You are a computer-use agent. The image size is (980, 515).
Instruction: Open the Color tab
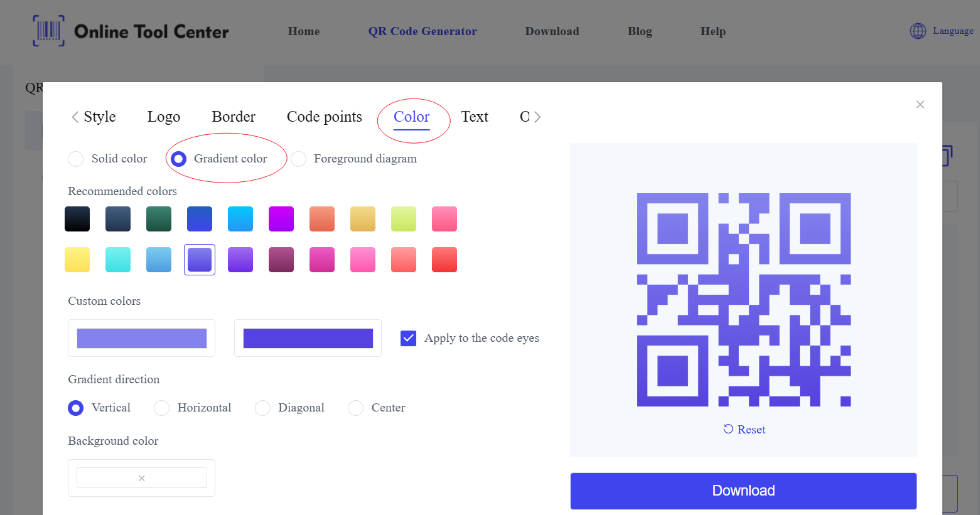pyautogui.click(x=412, y=117)
